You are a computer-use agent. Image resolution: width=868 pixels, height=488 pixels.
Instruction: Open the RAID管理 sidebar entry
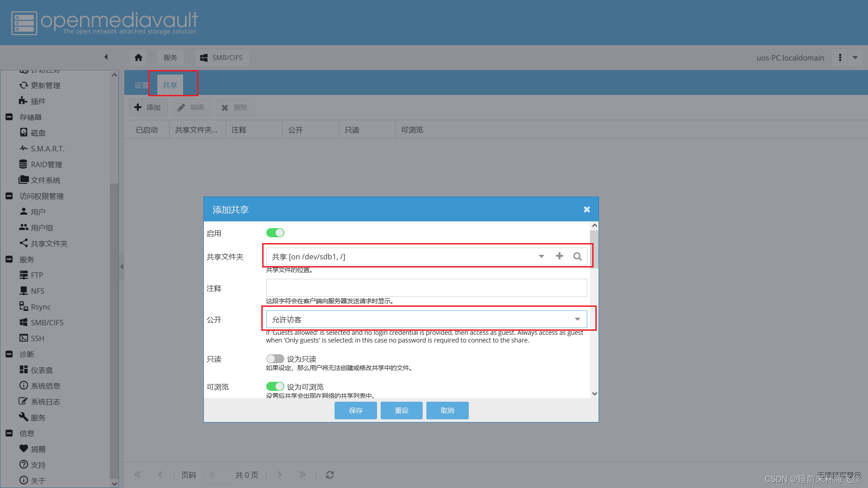[46, 164]
